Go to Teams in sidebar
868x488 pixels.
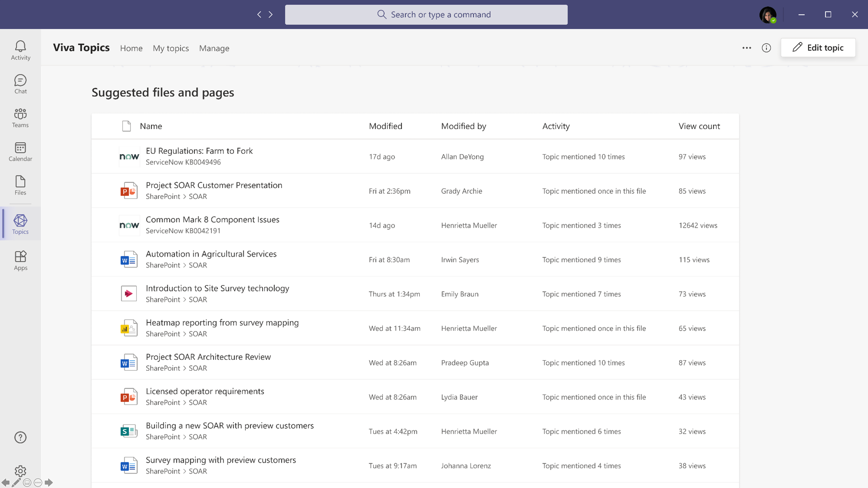[x=20, y=118]
